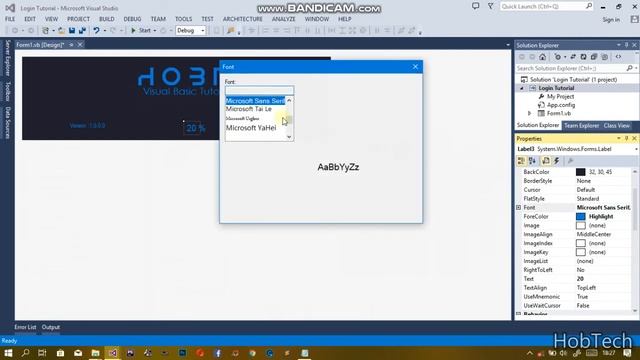Open the Toolbox side tab
The image size is (640, 360).
7,91
